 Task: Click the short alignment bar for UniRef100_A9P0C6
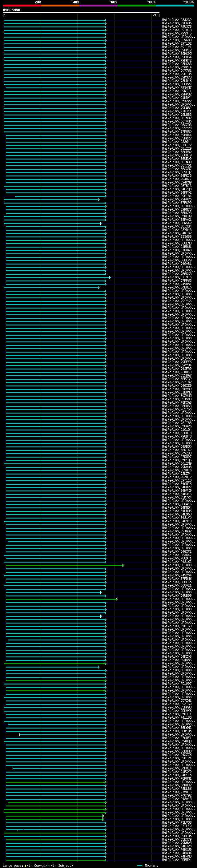coord(51,200)
